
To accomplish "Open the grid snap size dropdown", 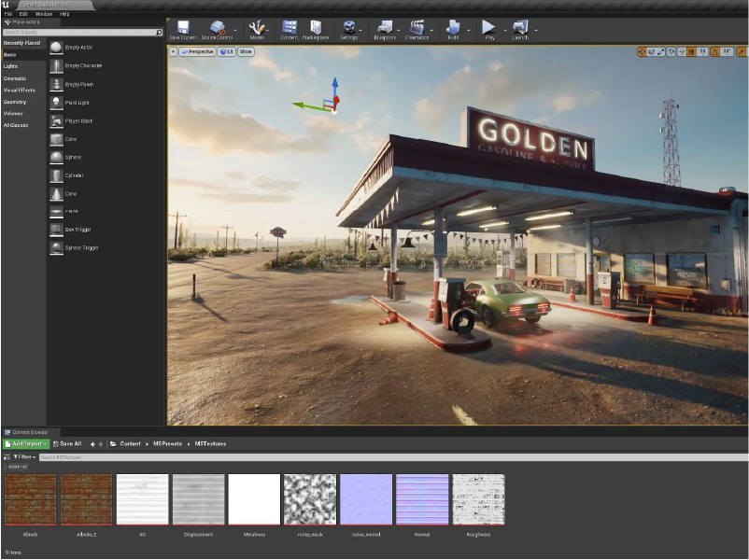I will point(702,51).
